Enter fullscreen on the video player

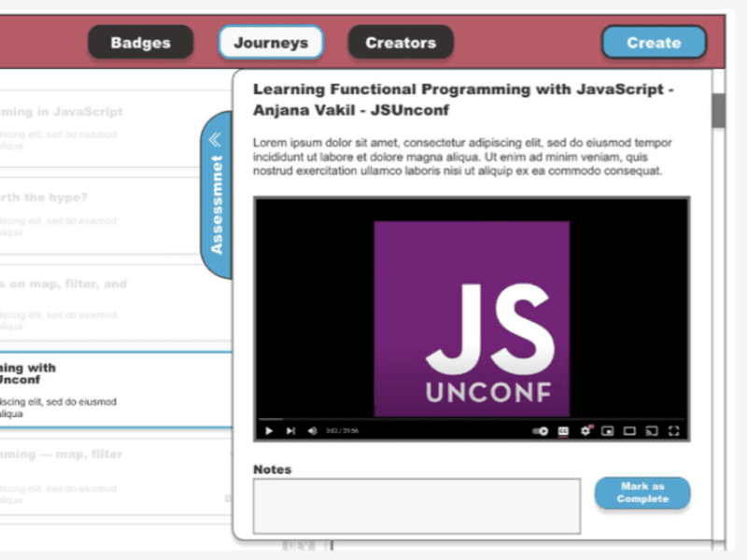[x=673, y=431]
